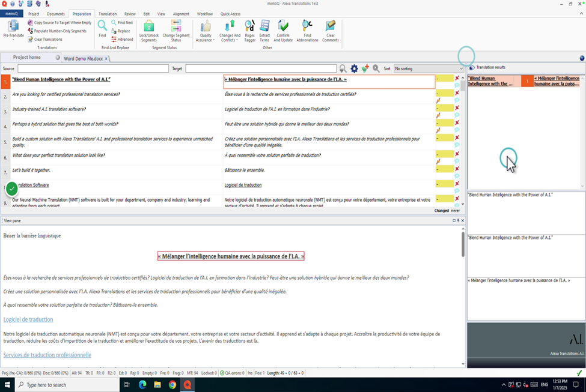Open Advanced find options
Viewport: 586px width, 392px height.
pos(122,39)
